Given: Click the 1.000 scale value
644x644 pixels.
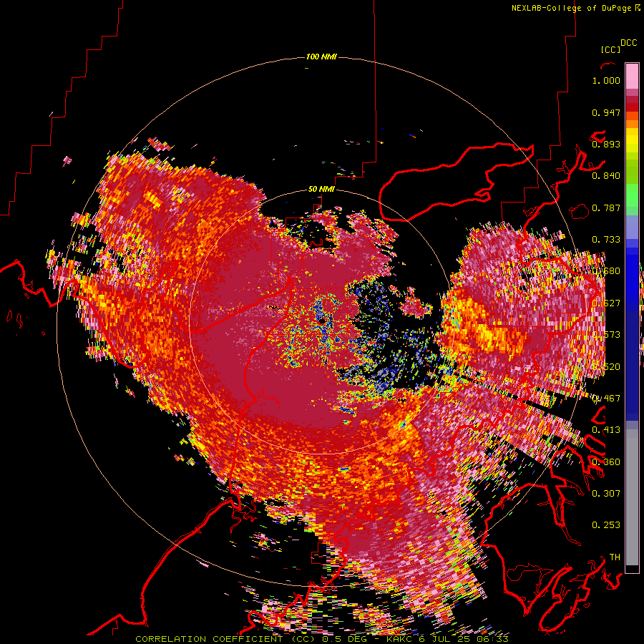Looking at the screenshot, I should tap(606, 80).
